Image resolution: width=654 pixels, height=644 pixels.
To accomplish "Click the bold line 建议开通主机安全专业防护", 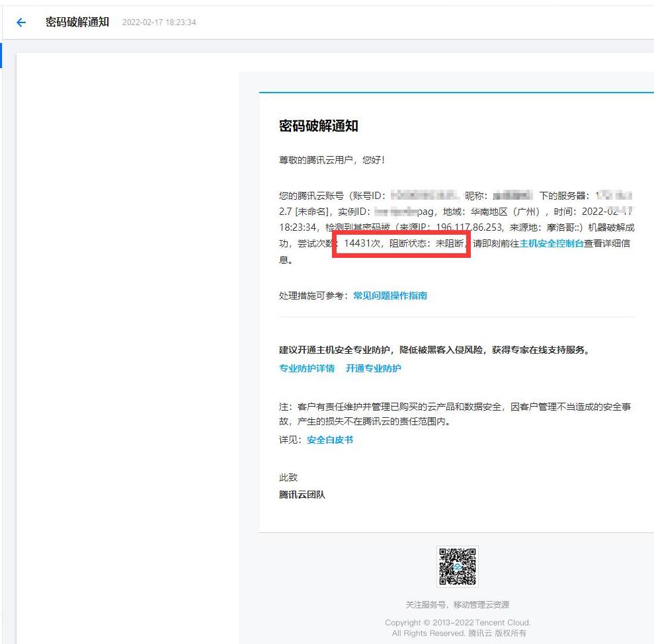I will tap(335, 350).
